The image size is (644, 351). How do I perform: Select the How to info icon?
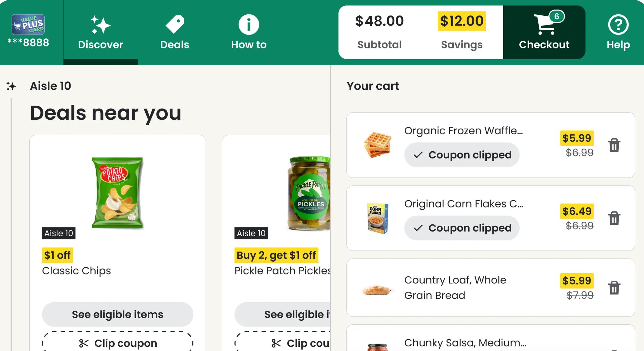[x=249, y=24]
